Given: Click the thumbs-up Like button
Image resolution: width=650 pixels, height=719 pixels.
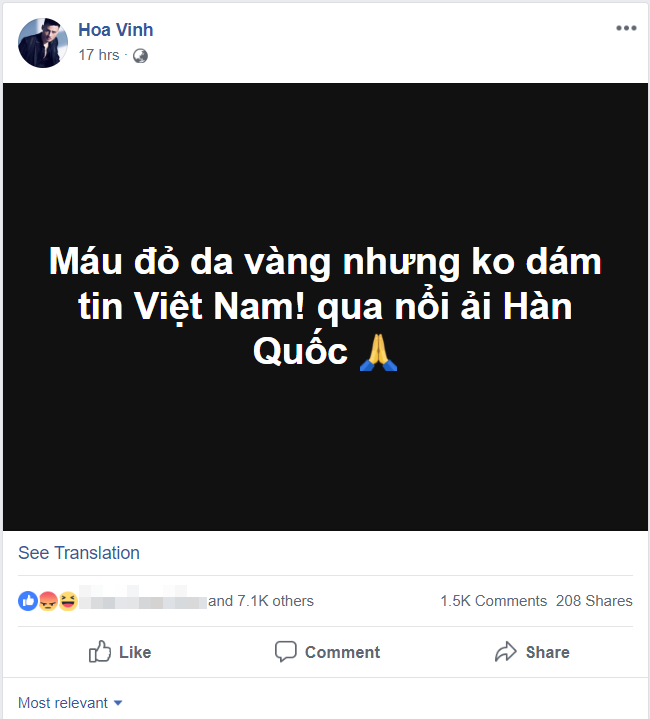Looking at the screenshot, I should tap(120, 652).
